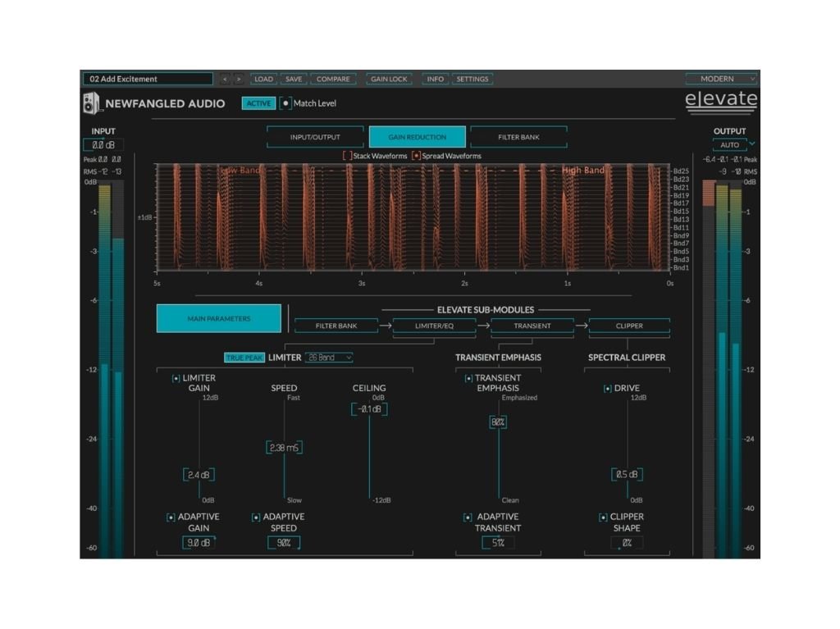Enable the Match Level checkbox
Screen dimensions: 840x629
(x=285, y=103)
